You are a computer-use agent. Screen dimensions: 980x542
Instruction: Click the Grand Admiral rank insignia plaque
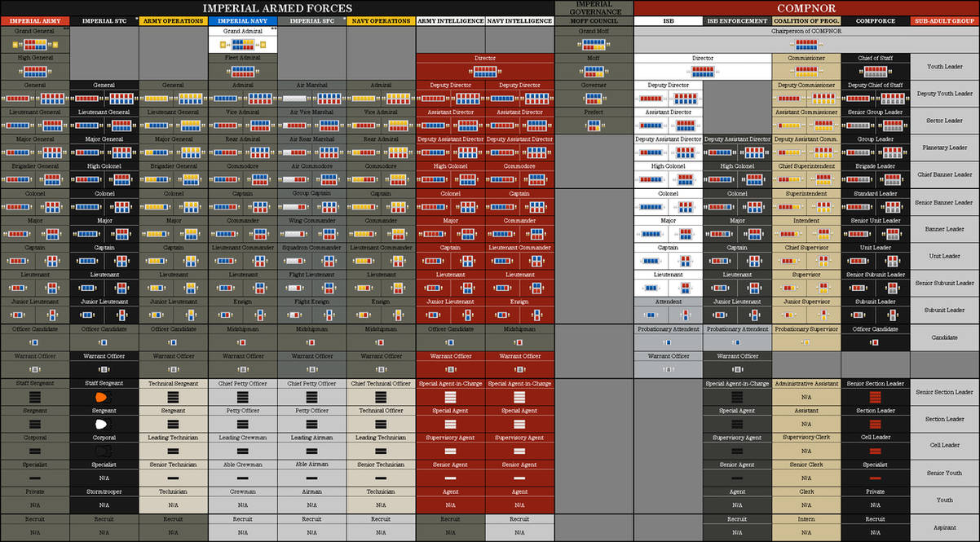click(x=242, y=45)
